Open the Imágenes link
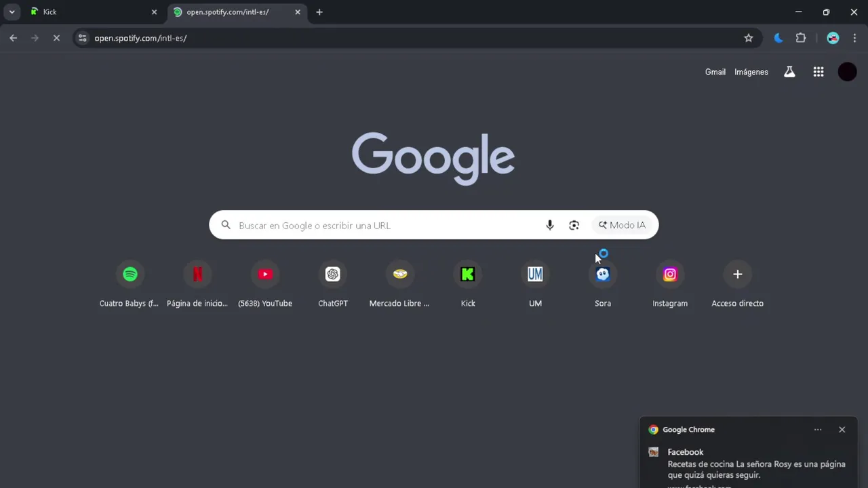The height and width of the screenshot is (488, 868). pyautogui.click(x=751, y=72)
